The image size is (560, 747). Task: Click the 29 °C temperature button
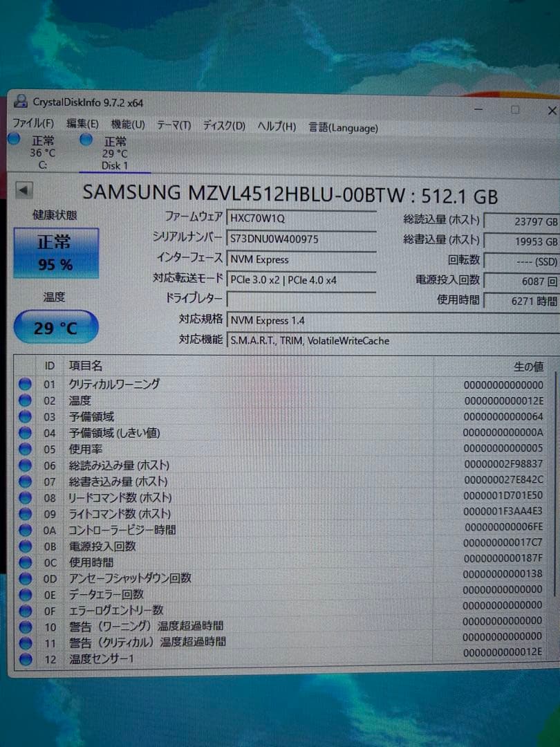coord(56,327)
